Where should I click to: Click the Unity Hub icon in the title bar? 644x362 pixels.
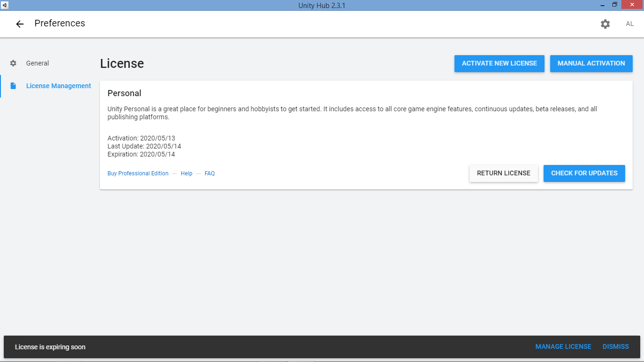(x=5, y=5)
